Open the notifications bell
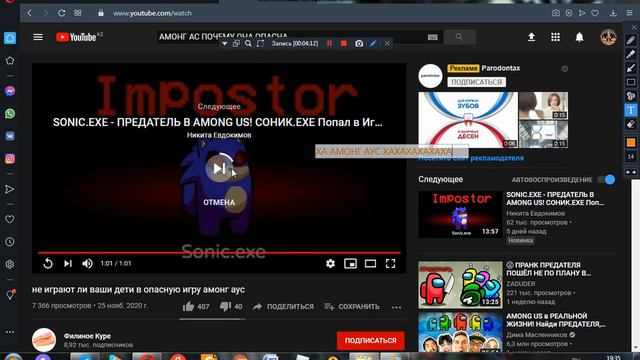Screen dimensions: 640x360 [x=579, y=37]
